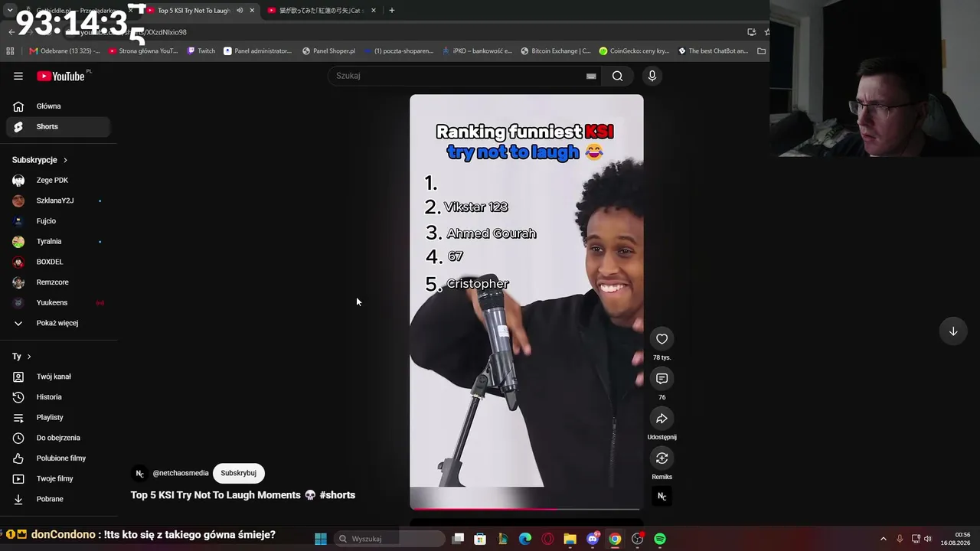980x551 pixels.
Task: Open the Panel Shoper.pl bookmark
Action: coord(328,51)
